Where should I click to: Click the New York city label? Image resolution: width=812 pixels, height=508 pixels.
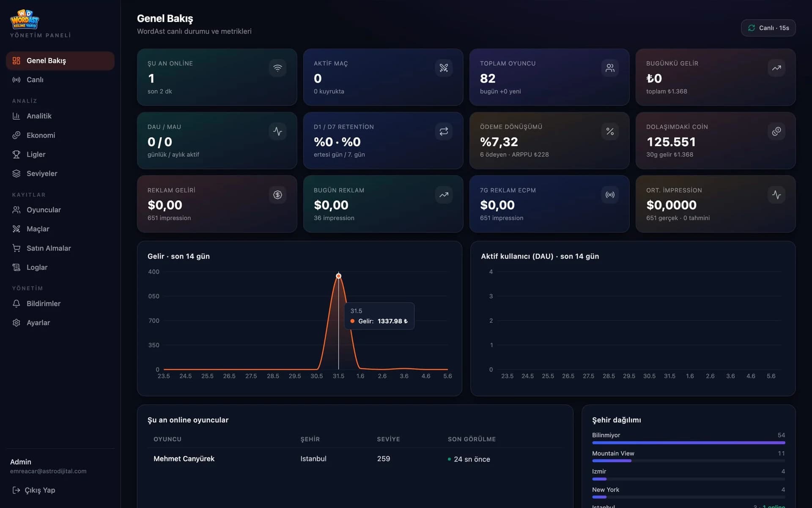tap(606, 490)
